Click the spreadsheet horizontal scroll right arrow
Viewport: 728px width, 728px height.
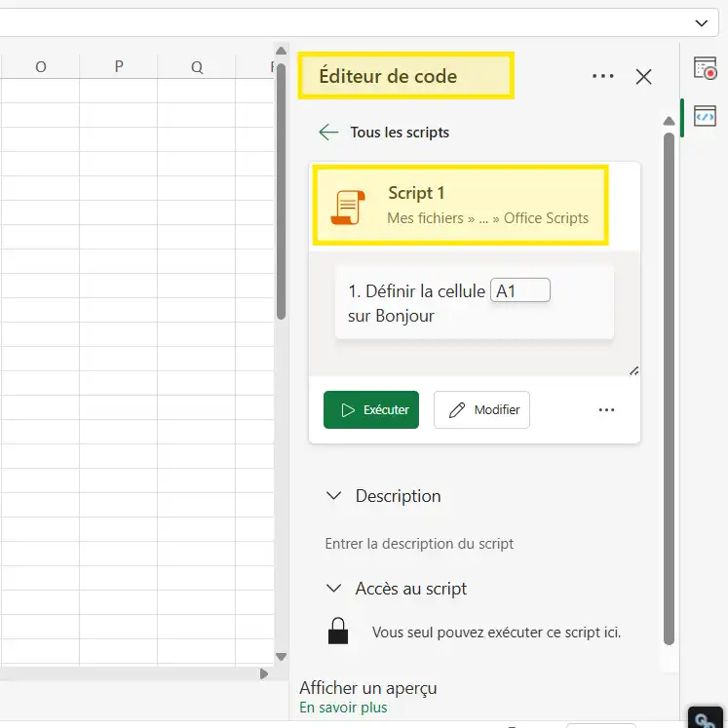pyautogui.click(x=263, y=673)
